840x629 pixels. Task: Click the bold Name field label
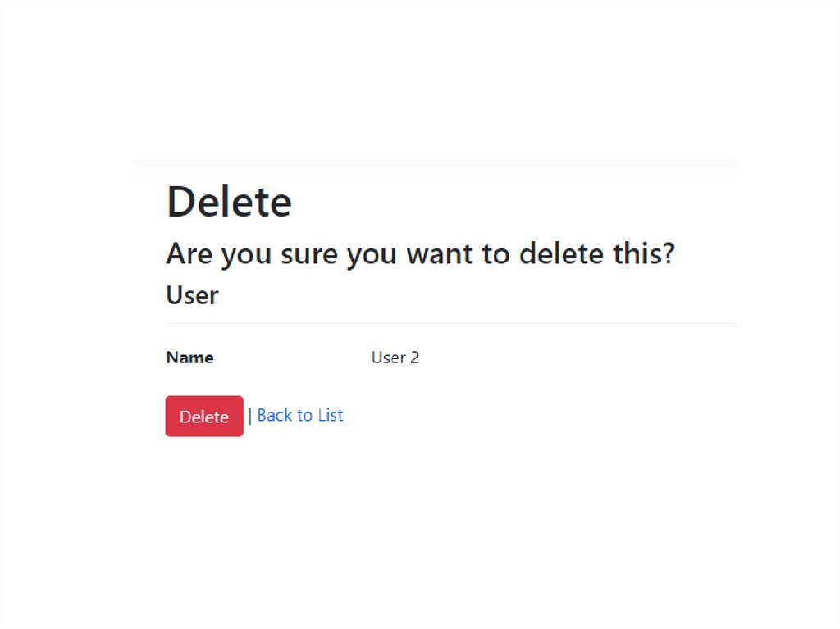point(189,358)
